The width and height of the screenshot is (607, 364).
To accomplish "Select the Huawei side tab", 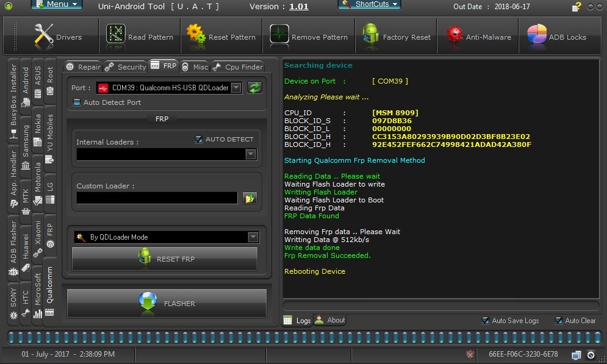I will pos(26,252).
